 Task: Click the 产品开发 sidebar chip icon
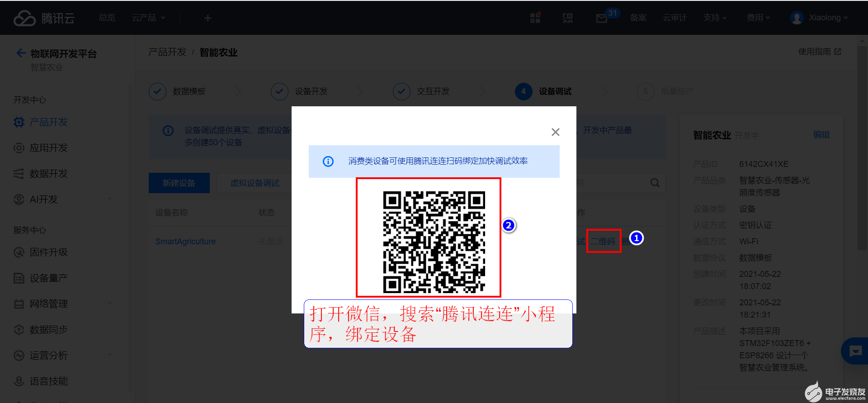pos(19,122)
